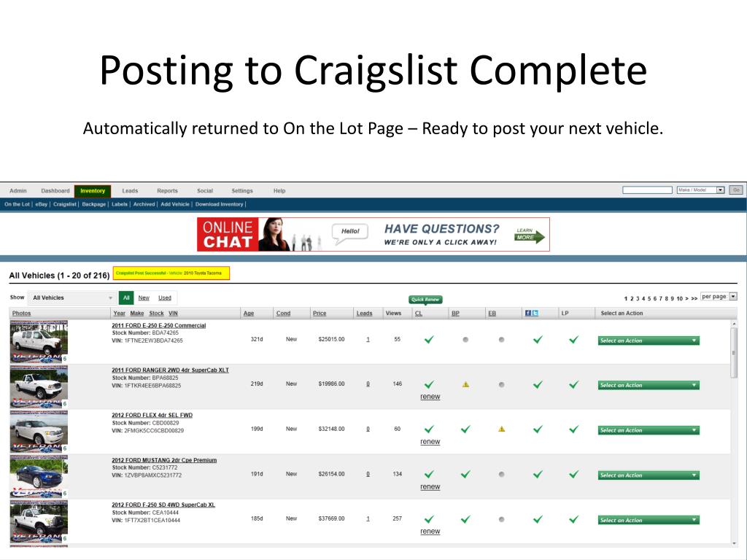Go to page 10 of results
The image size is (747, 560).
click(x=679, y=298)
